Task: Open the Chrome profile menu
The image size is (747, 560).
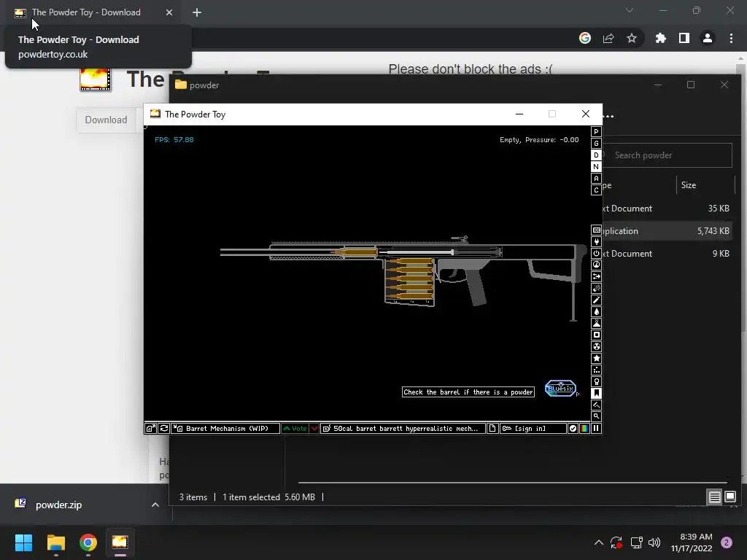Action: [x=708, y=38]
